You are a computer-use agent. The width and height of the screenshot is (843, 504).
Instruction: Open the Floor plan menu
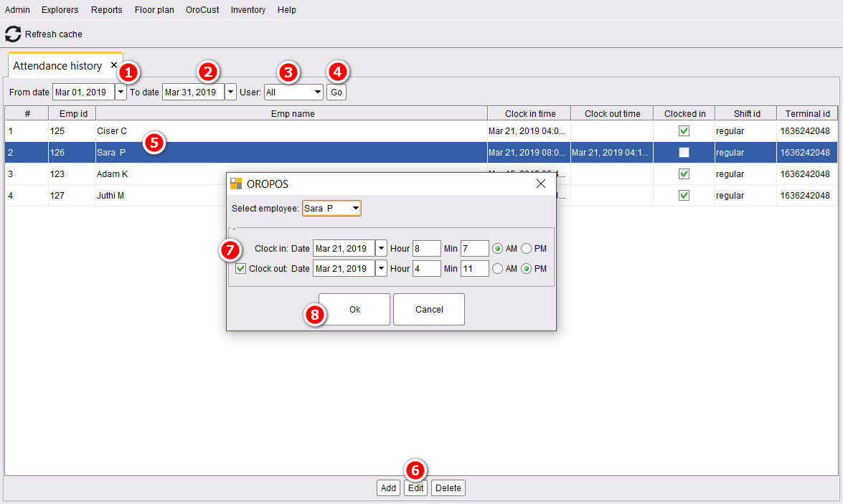(x=154, y=9)
